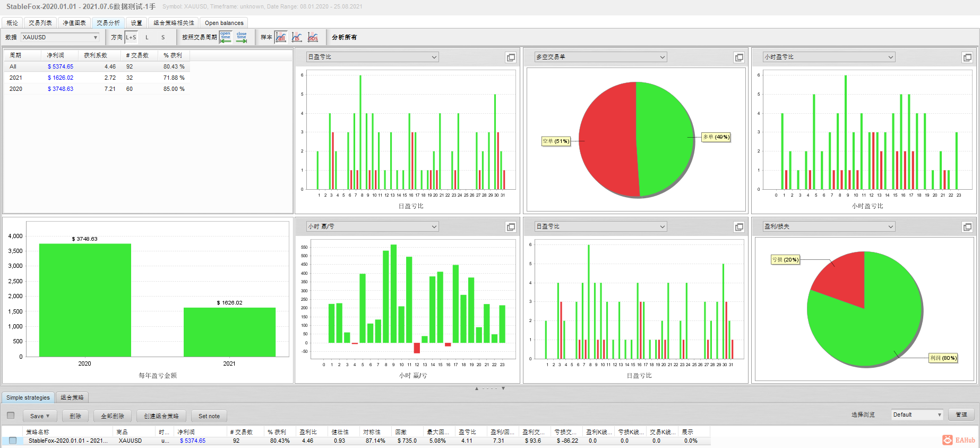Open the 多空交易单 chart type dropdown
Image resolution: width=980 pixels, height=448 pixels.
pos(600,57)
